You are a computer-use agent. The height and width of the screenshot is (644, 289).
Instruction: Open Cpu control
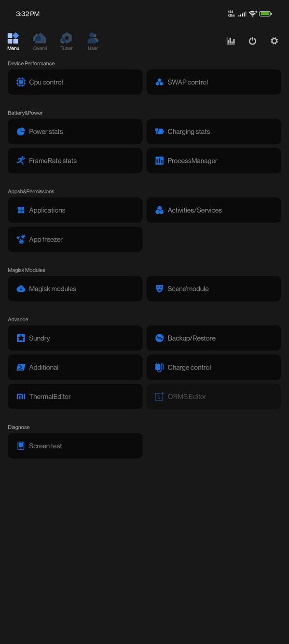coord(75,82)
